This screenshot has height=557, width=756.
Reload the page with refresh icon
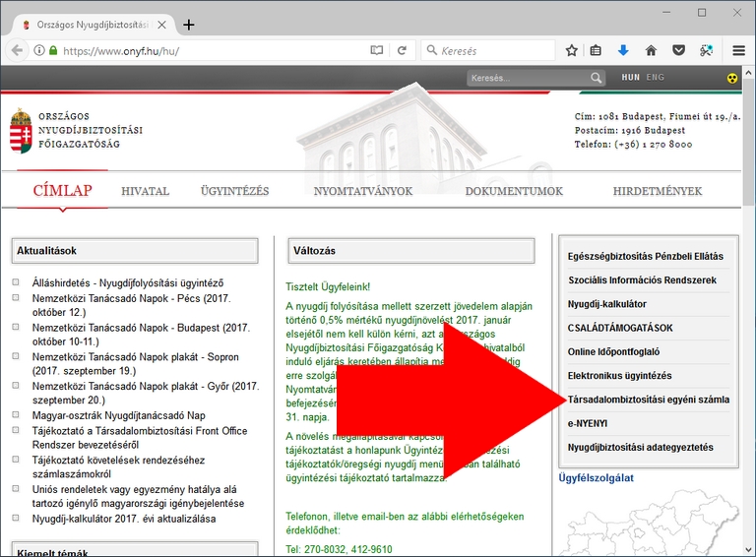(402, 50)
